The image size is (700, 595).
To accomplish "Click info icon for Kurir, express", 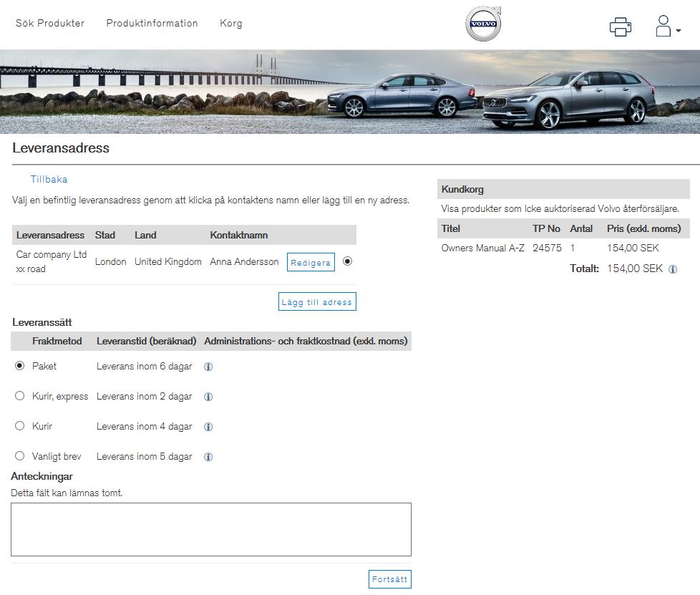I will (x=208, y=397).
